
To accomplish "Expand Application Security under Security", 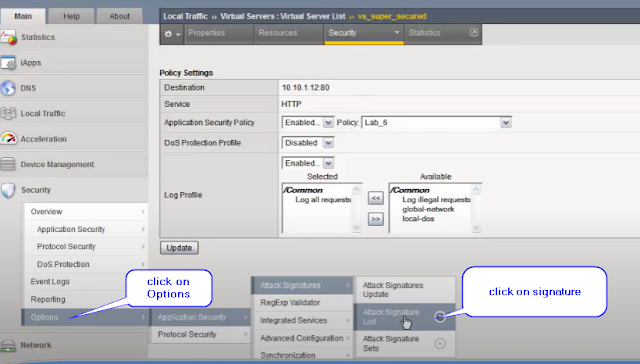I will click(85, 229).
